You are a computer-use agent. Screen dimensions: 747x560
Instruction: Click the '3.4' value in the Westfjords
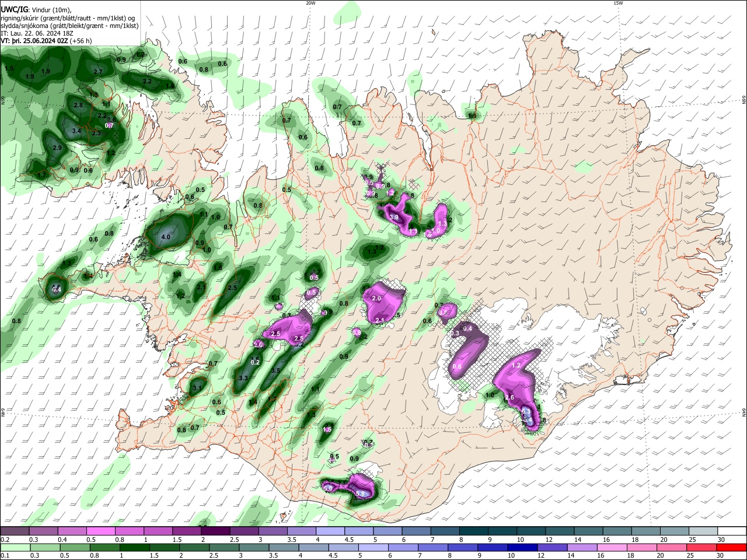pyautogui.click(x=76, y=131)
